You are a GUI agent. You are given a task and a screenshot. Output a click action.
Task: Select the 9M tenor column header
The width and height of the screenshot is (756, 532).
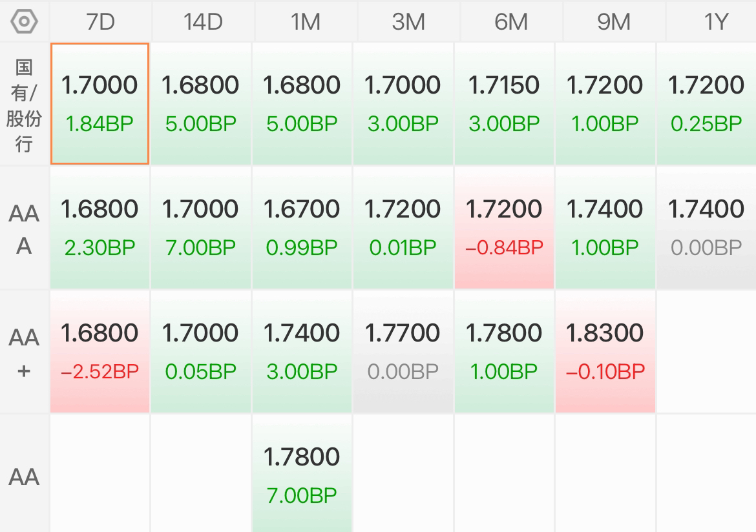click(614, 22)
